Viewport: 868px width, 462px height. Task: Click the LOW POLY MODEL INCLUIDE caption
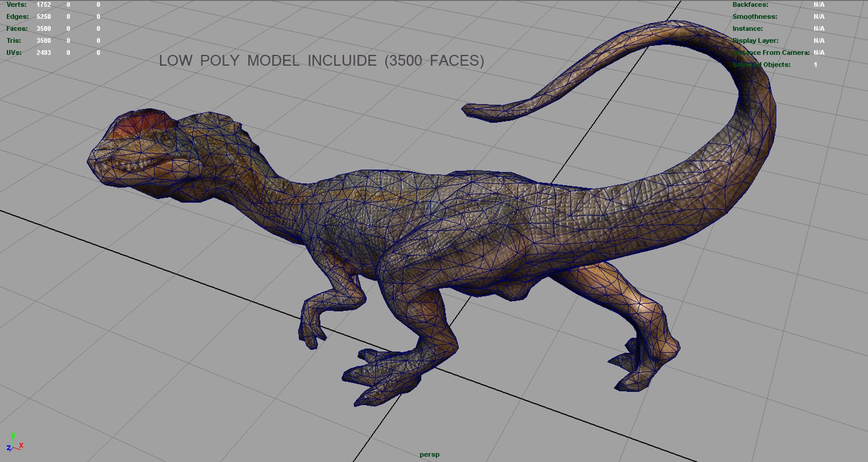(x=321, y=61)
